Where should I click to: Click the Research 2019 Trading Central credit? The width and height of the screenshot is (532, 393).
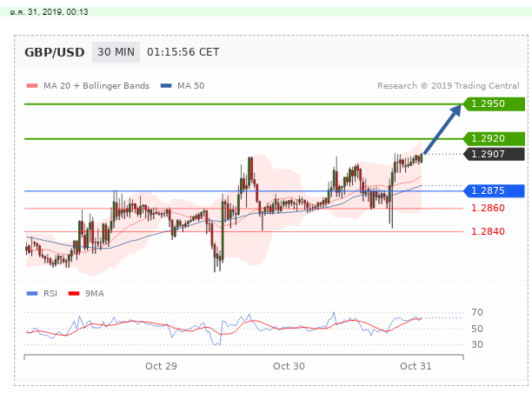click(x=449, y=86)
